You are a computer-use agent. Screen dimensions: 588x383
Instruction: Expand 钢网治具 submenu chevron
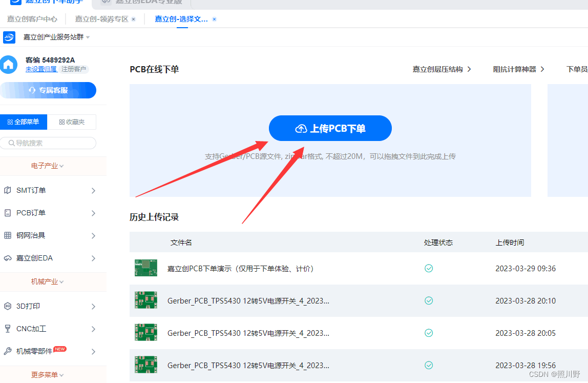93,236
